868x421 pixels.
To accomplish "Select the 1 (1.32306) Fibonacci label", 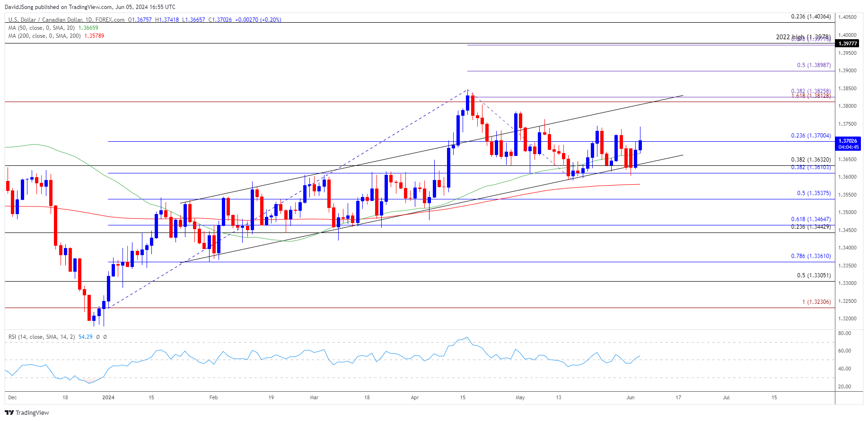I will (816, 302).
